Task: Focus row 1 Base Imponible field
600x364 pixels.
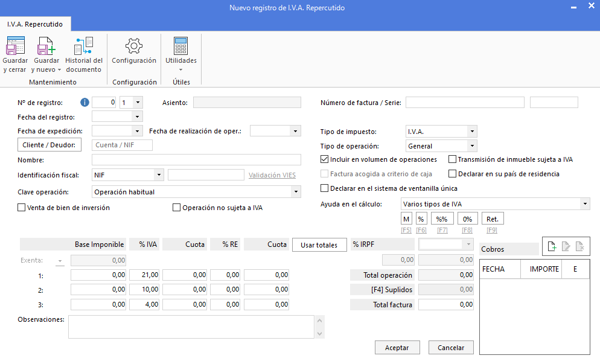Action: (x=98, y=275)
